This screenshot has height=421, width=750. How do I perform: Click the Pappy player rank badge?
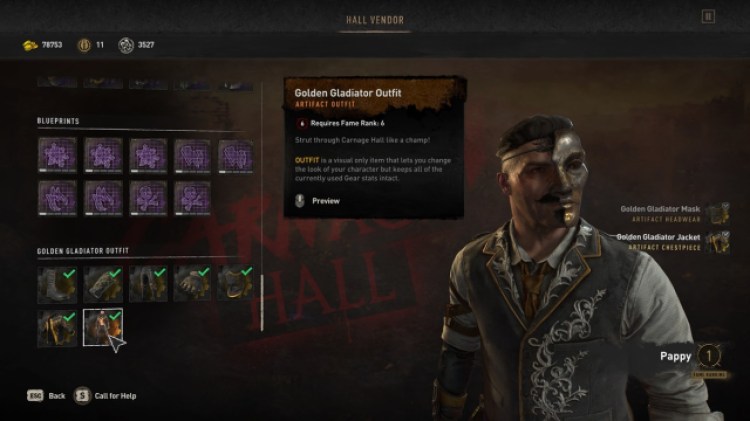click(x=709, y=356)
